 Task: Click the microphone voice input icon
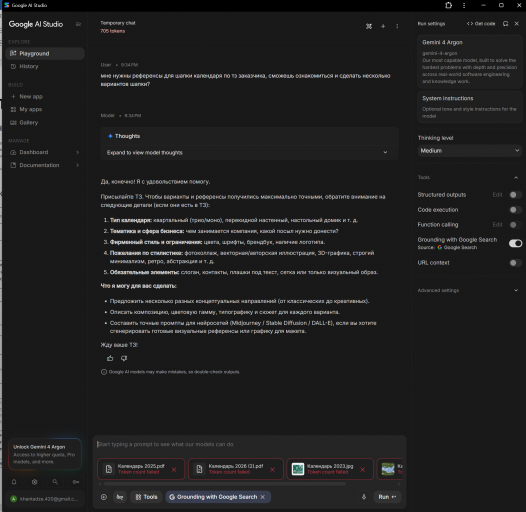(x=364, y=497)
